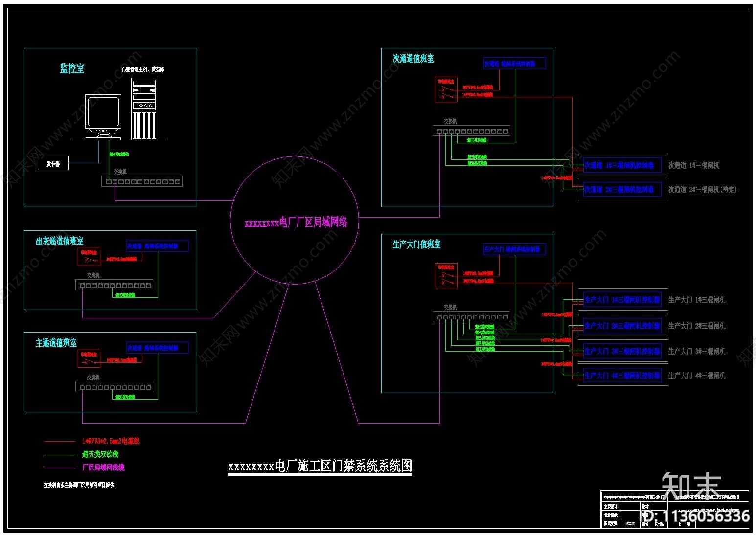The width and height of the screenshot is (756, 535).
Task: Click the blue controller box in 主通道值班室
Action: click(157, 348)
